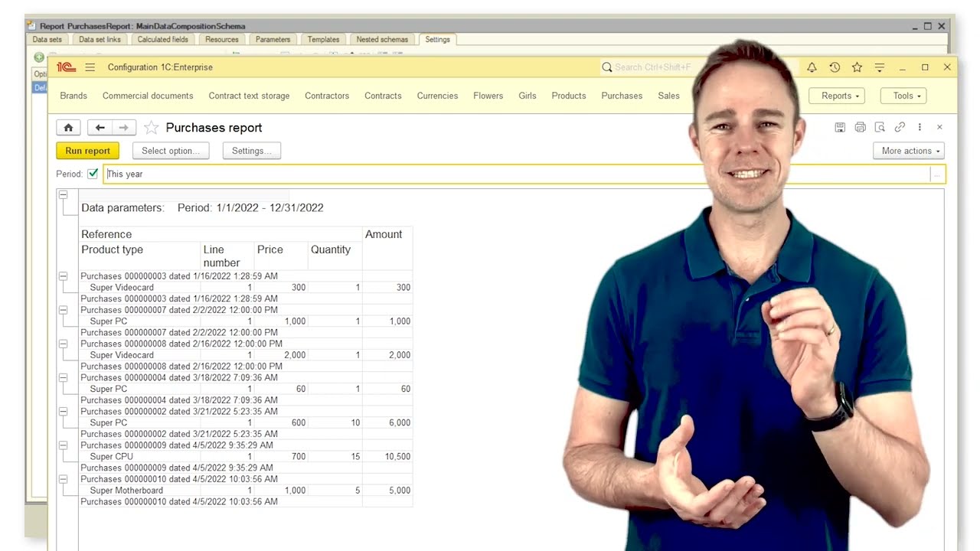The height and width of the screenshot is (551, 980).
Task: Collapse Purchases 000000002 group
Action: click(63, 411)
